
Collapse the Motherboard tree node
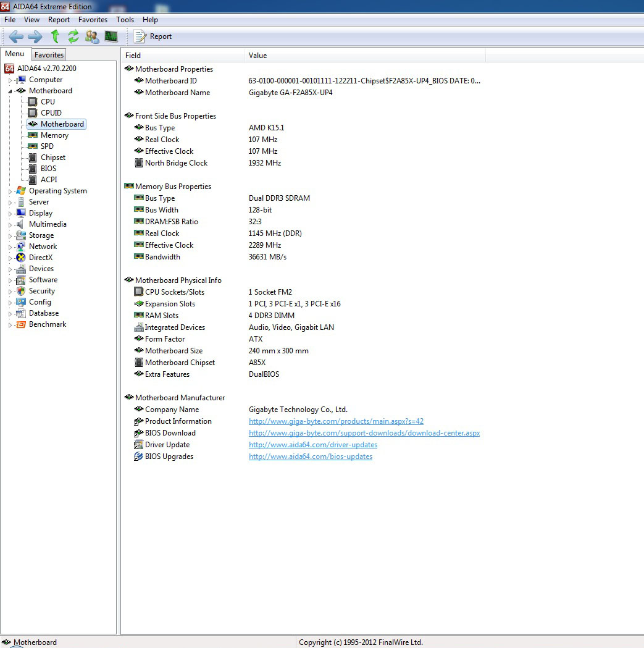click(x=10, y=91)
